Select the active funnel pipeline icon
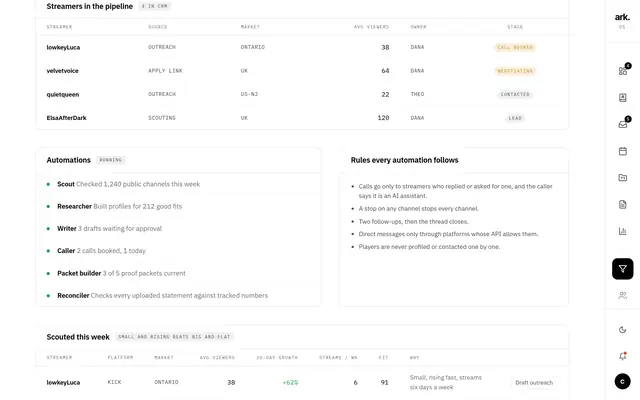 point(622,269)
